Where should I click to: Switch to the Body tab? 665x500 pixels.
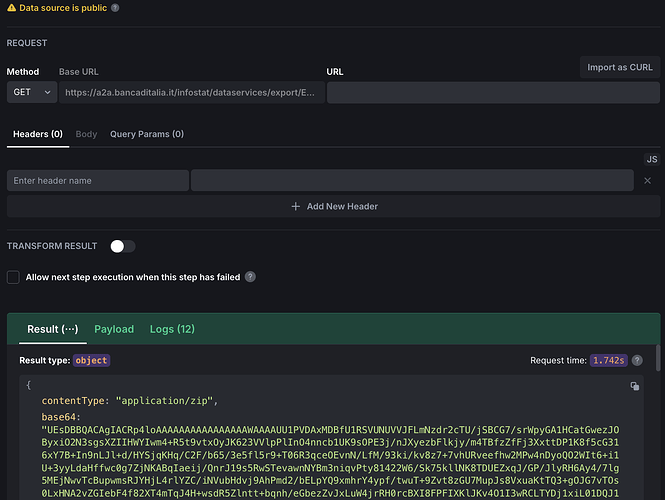point(86,134)
